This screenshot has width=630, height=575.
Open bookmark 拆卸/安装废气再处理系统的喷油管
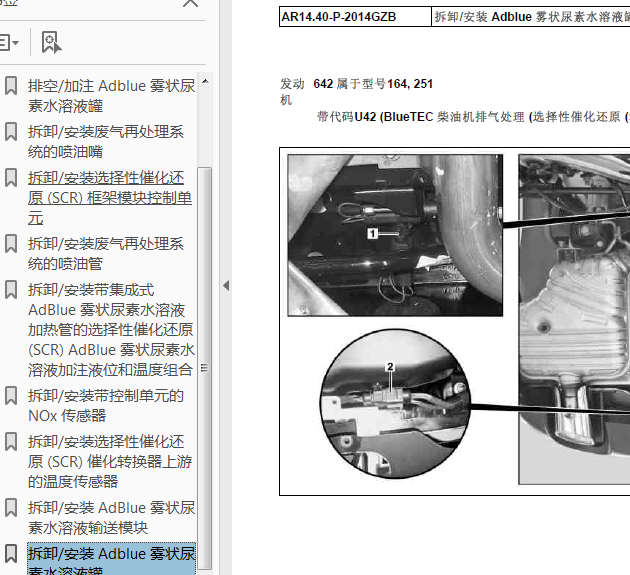coord(106,254)
